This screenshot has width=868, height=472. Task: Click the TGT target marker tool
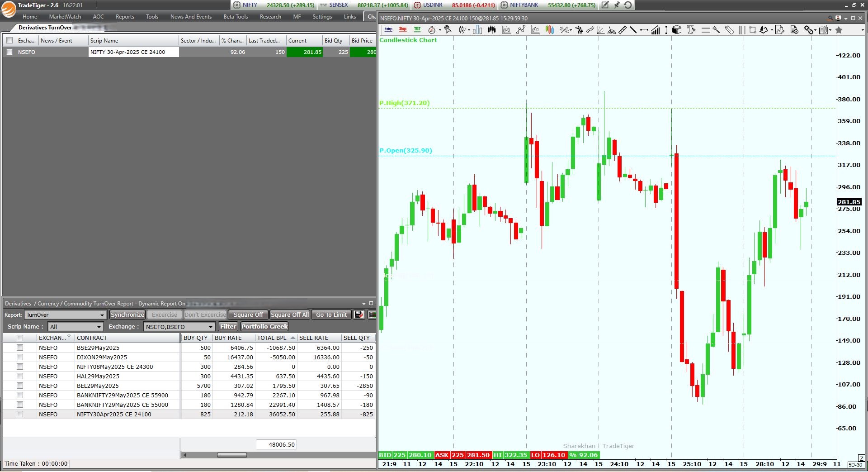417,29
